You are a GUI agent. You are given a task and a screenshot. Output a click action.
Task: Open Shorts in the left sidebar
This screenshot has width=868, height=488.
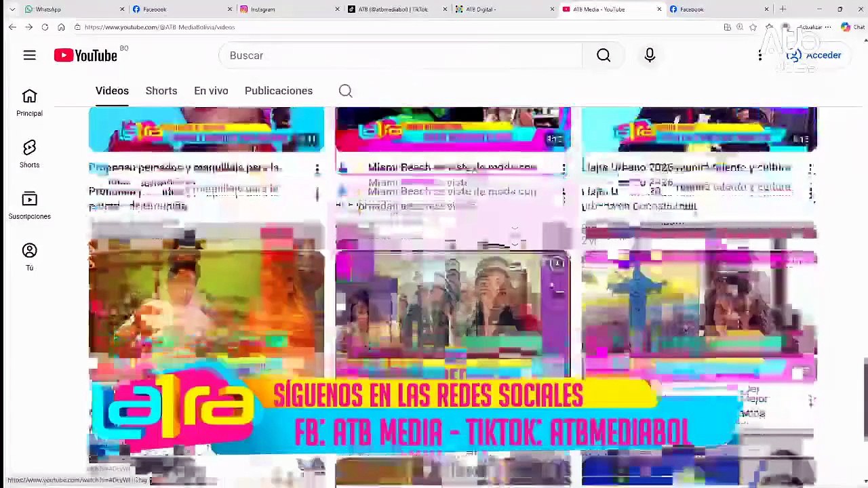click(29, 155)
